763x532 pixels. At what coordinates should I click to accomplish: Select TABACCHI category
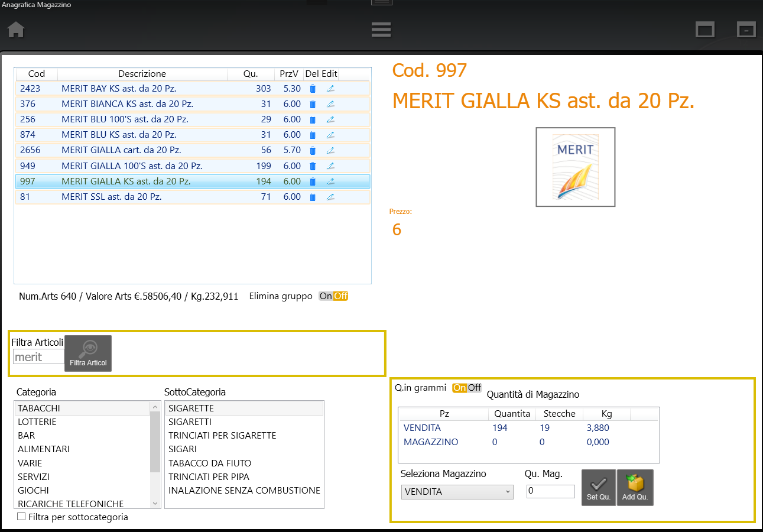(x=82, y=408)
